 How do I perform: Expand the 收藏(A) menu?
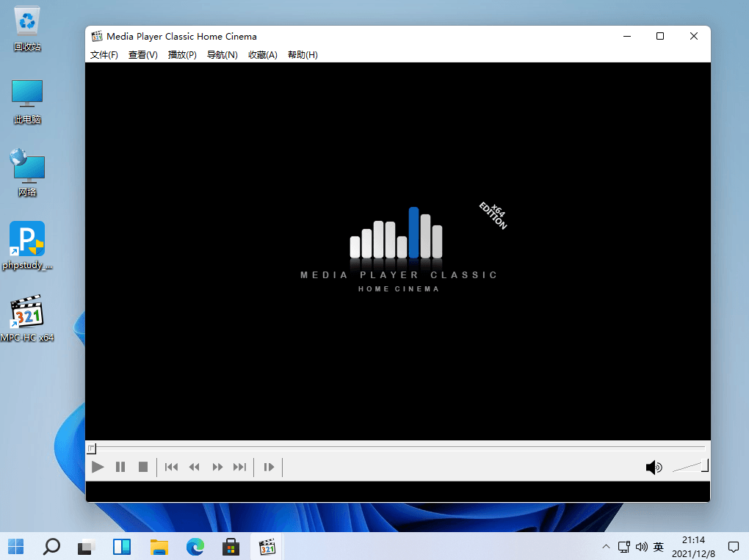point(262,55)
